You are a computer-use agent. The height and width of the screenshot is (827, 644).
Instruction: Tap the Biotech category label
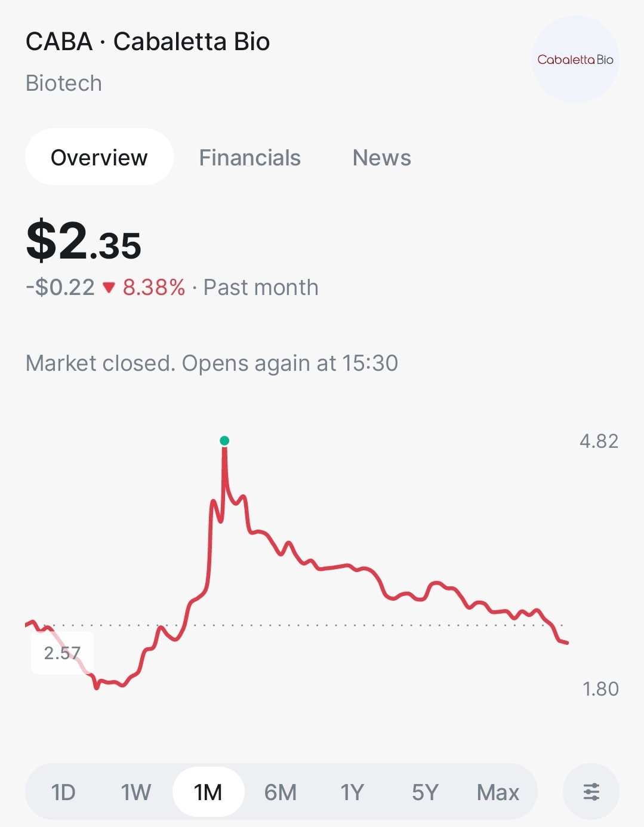click(x=64, y=83)
